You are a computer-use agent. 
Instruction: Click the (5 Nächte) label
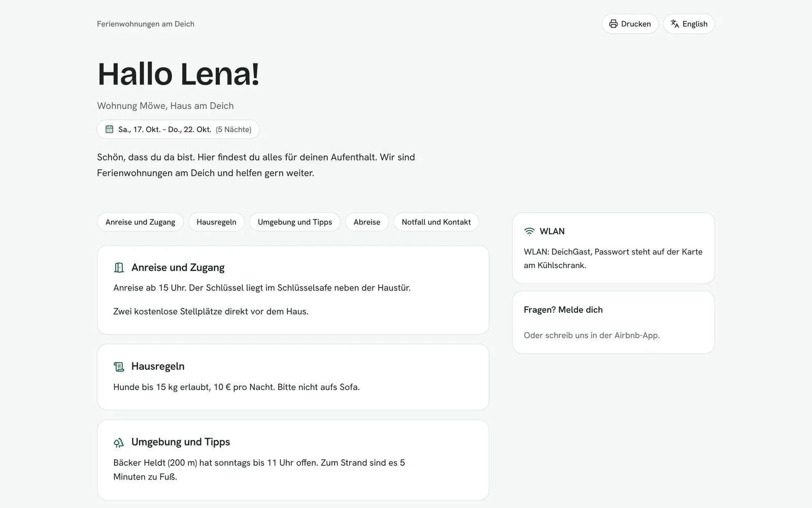(x=233, y=130)
